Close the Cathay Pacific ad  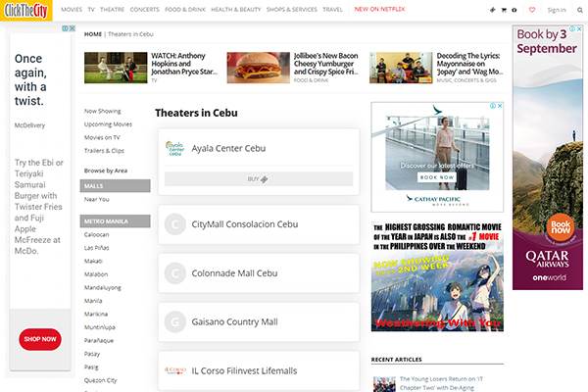[x=500, y=106]
